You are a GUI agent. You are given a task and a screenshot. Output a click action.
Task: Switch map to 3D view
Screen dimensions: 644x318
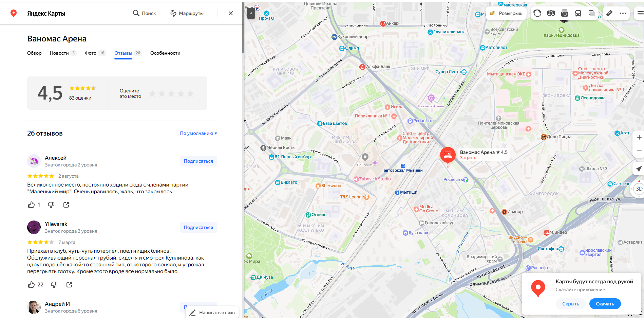pyautogui.click(x=639, y=189)
